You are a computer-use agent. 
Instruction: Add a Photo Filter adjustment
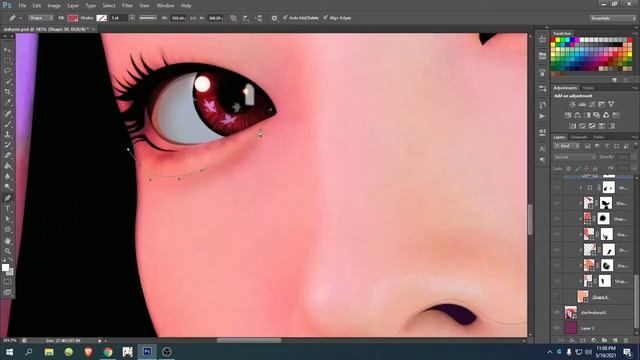[x=597, y=116]
